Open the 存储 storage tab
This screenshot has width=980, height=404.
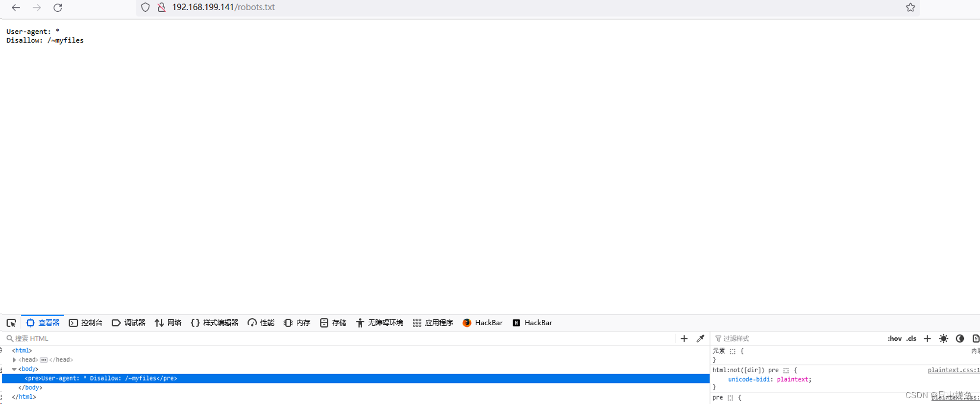(x=333, y=323)
